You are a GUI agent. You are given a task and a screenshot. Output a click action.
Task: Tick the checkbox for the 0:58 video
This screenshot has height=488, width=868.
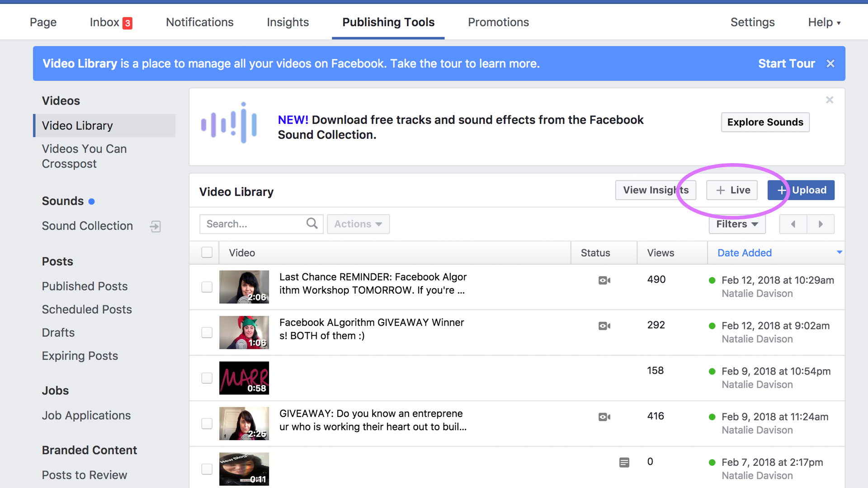[207, 378]
